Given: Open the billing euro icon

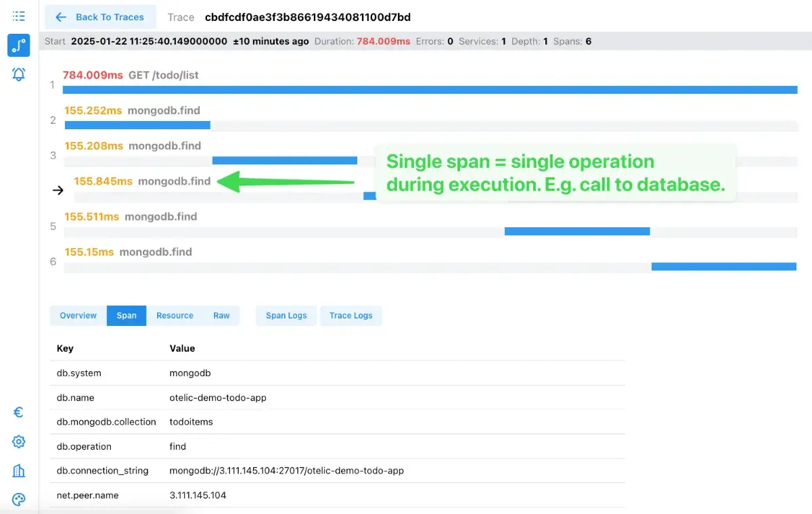Looking at the screenshot, I should click(19, 413).
